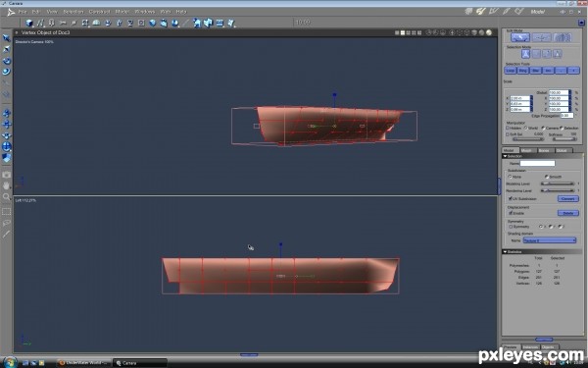Choose the third Selection Mode icon
588x368 pixels.
click(x=547, y=54)
